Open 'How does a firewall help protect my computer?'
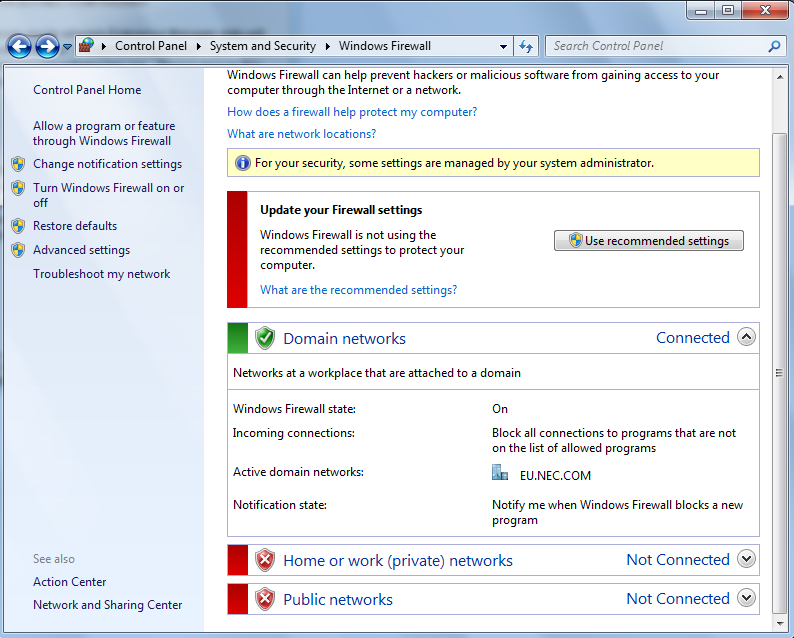Viewport: 794px width, 638px height. pyautogui.click(x=352, y=112)
